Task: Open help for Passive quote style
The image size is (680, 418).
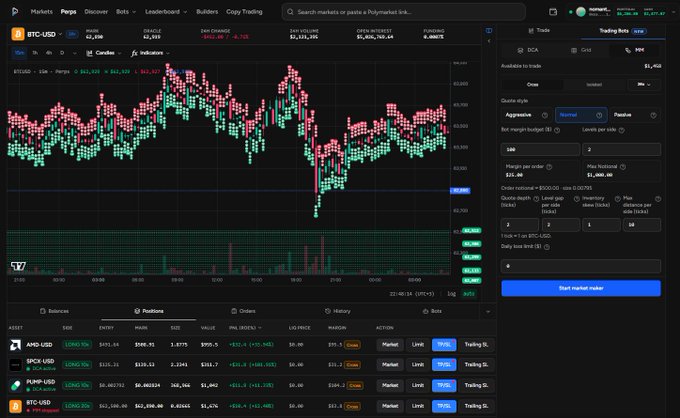Action: click(653, 115)
